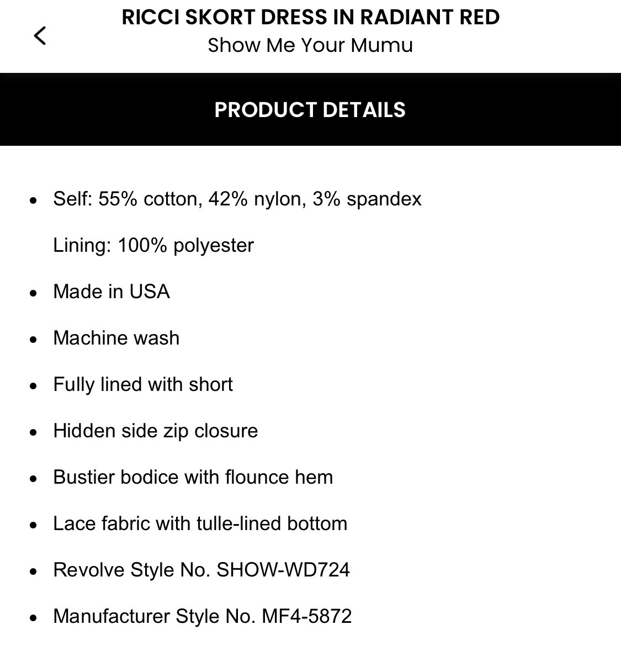Tap Lace fabric with tulle-lined bottom
Viewport: 621px width, 672px height.
tap(200, 523)
